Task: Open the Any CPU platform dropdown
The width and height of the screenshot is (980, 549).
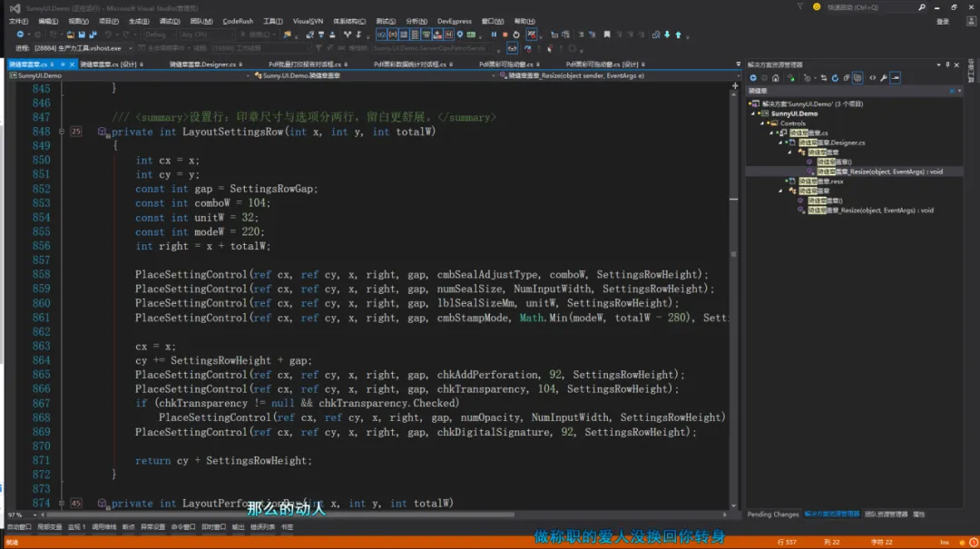Action: click(x=206, y=34)
